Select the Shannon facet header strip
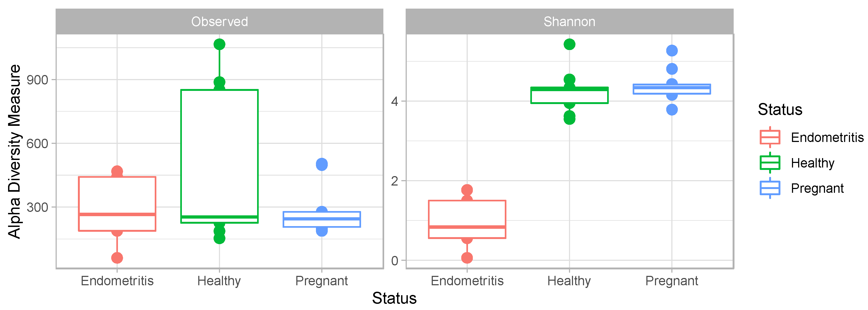Screen dimensions: 868x310 pos(569,22)
